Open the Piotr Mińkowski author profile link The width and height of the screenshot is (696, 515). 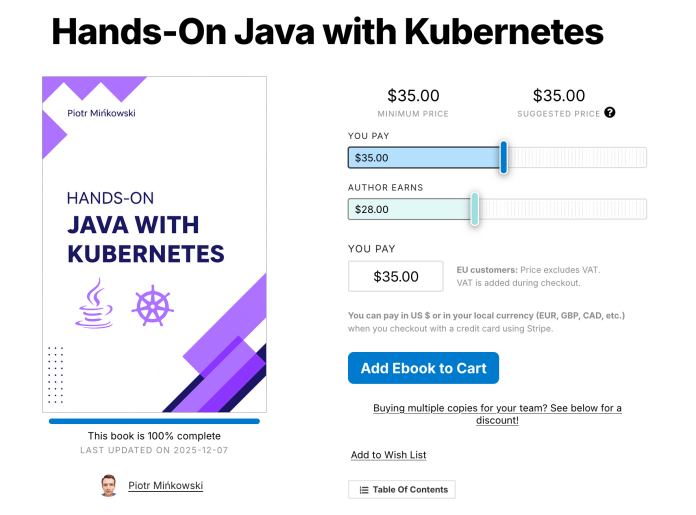[165, 486]
